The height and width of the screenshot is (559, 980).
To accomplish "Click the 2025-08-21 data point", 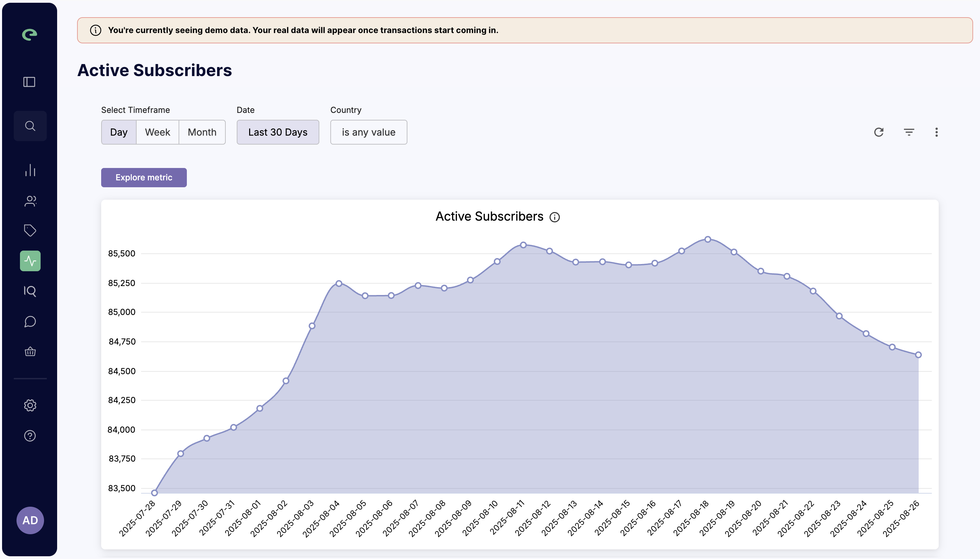I will pos(787,276).
